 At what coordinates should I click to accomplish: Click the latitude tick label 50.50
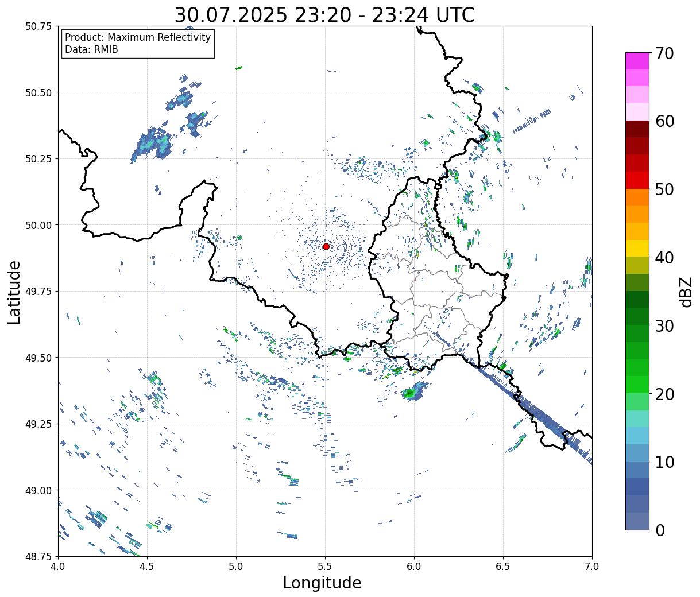click(38, 92)
